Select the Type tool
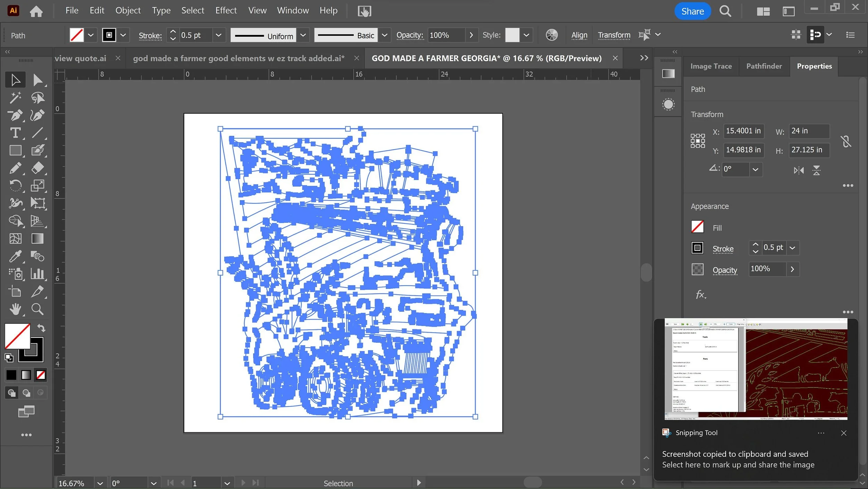 15,133
